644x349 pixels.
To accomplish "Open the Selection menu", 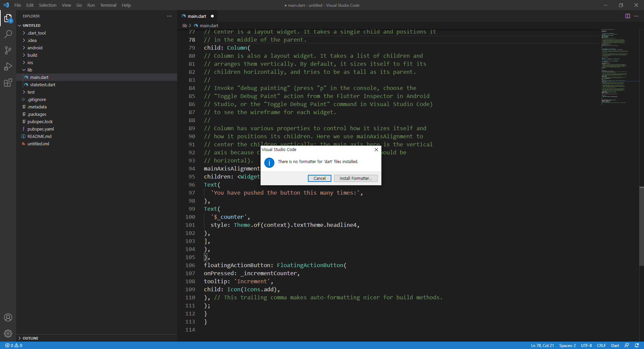I will (48, 5).
